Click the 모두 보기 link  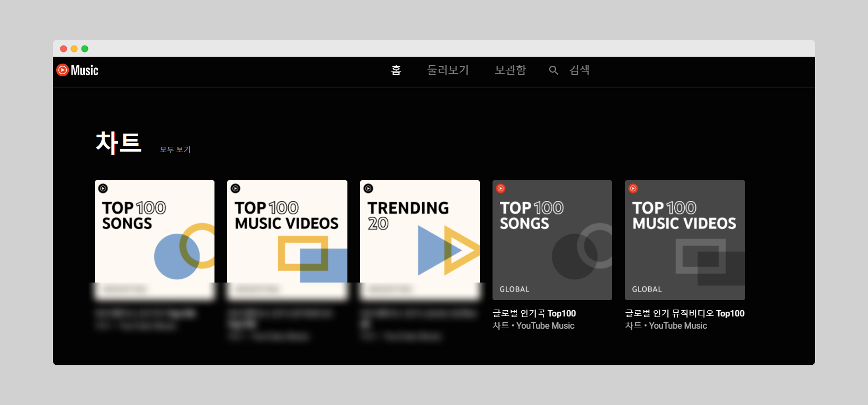(x=175, y=149)
